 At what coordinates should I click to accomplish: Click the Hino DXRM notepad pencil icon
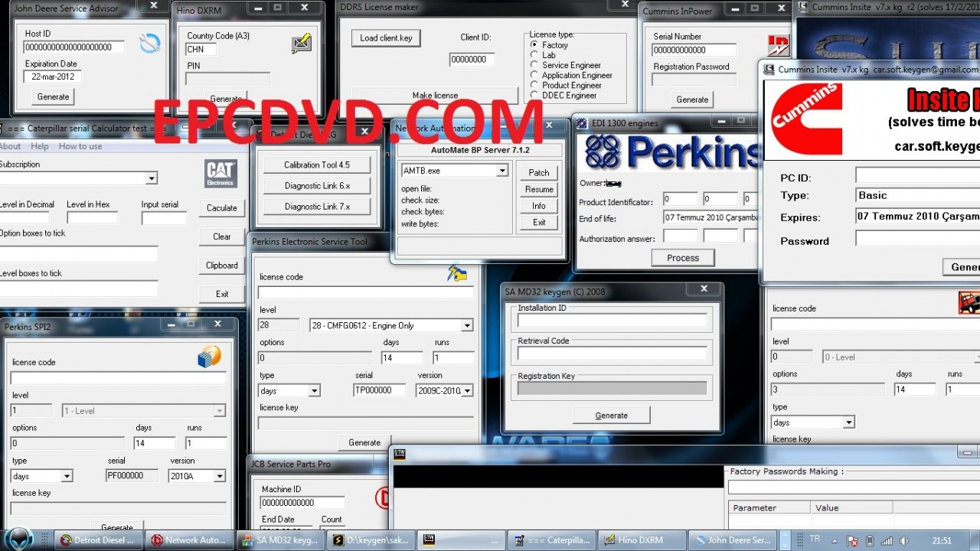[x=302, y=44]
